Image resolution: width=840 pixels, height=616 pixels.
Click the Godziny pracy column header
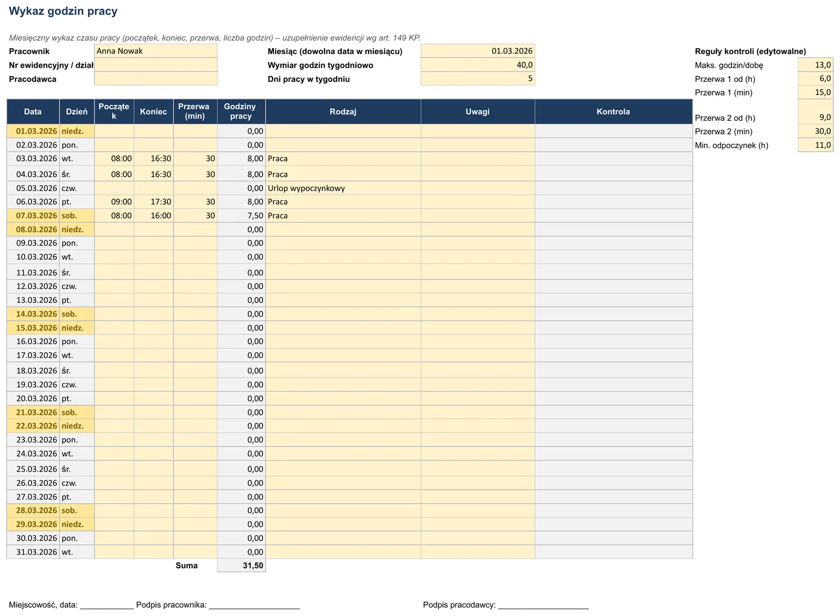[x=241, y=111]
